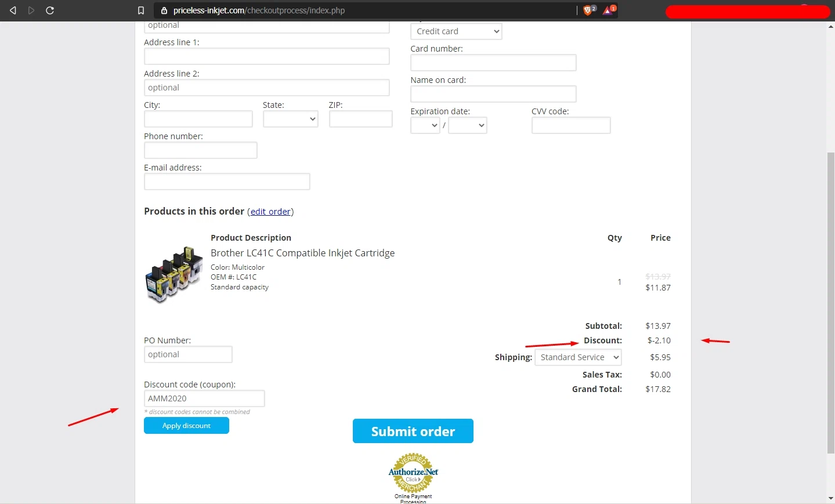This screenshot has height=504, width=835.
Task: Go back using browser back arrow
Action: point(13,10)
